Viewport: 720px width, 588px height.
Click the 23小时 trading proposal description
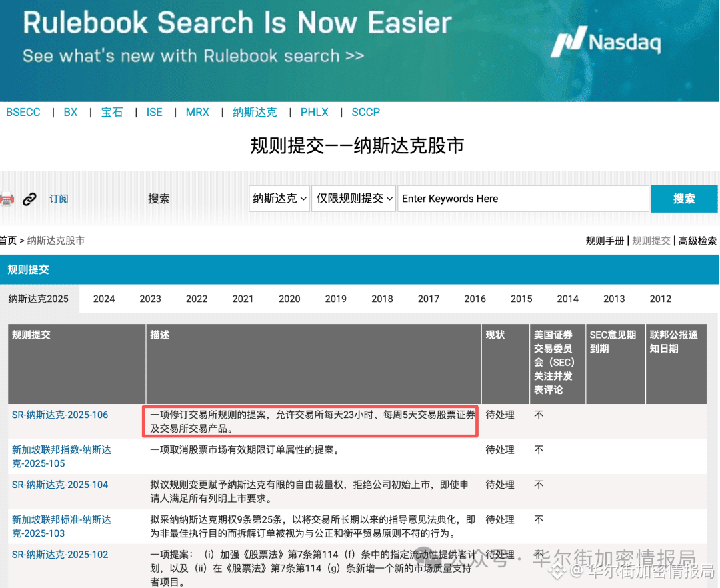coord(312,421)
